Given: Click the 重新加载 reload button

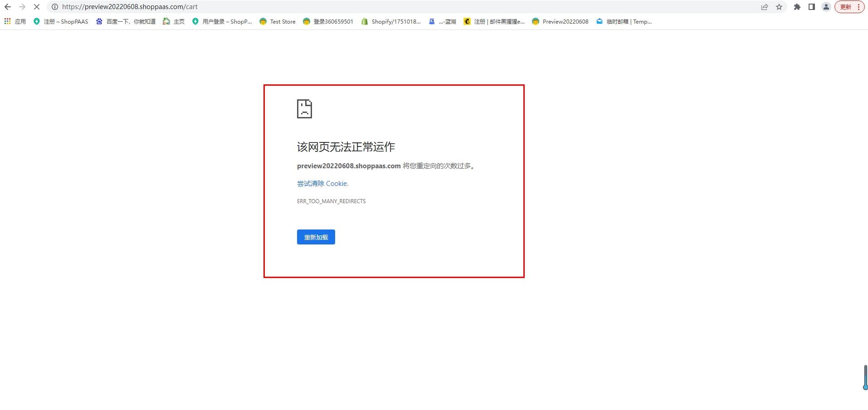Looking at the screenshot, I should (x=316, y=237).
